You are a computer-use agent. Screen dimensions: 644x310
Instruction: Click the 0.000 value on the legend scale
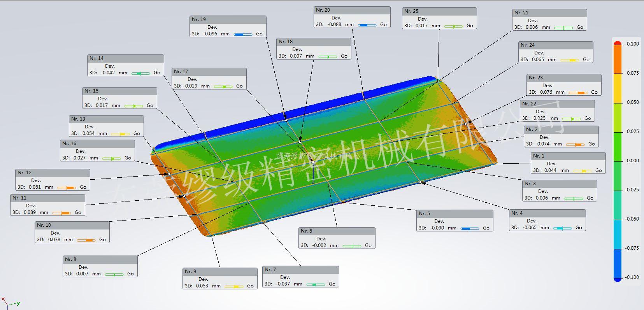(x=632, y=161)
